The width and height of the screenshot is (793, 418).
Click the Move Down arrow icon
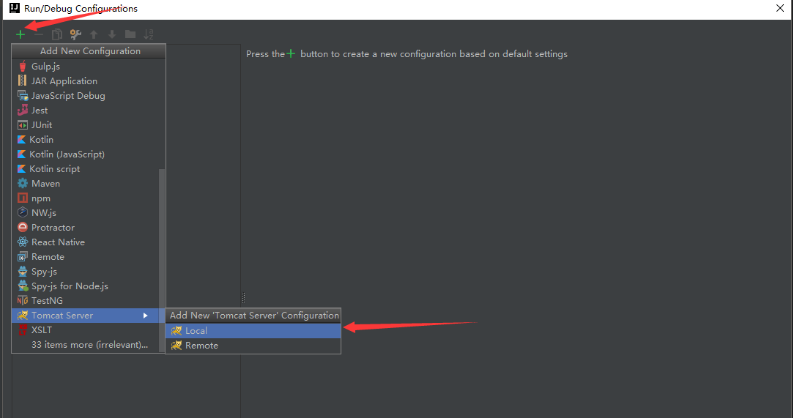pos(112,34)
